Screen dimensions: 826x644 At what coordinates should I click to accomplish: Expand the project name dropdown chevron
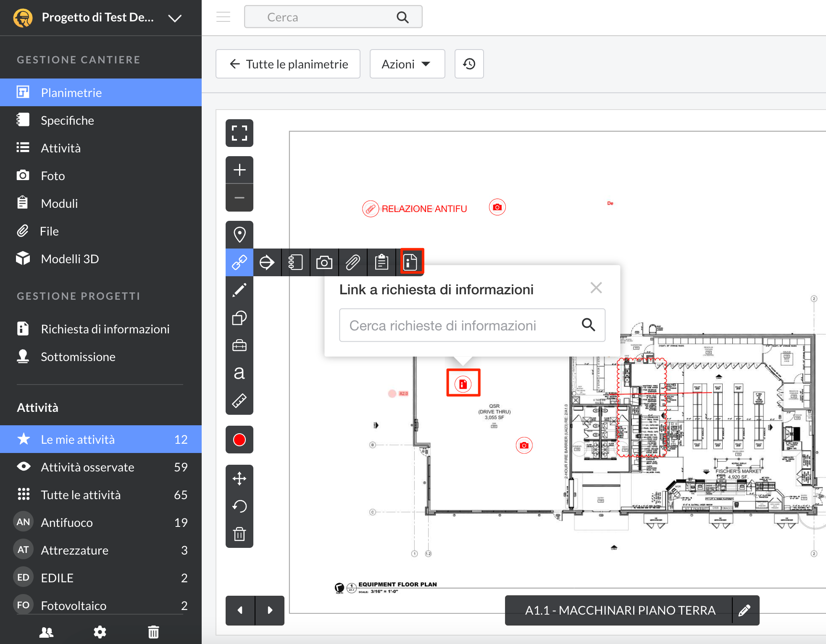tap(175, 18)
